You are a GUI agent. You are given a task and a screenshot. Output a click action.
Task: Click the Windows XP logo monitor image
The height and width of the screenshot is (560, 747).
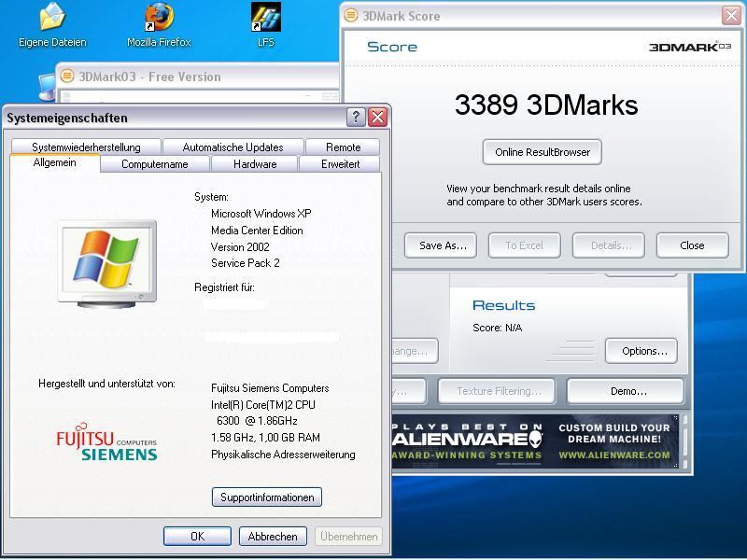tap(107, 263)
